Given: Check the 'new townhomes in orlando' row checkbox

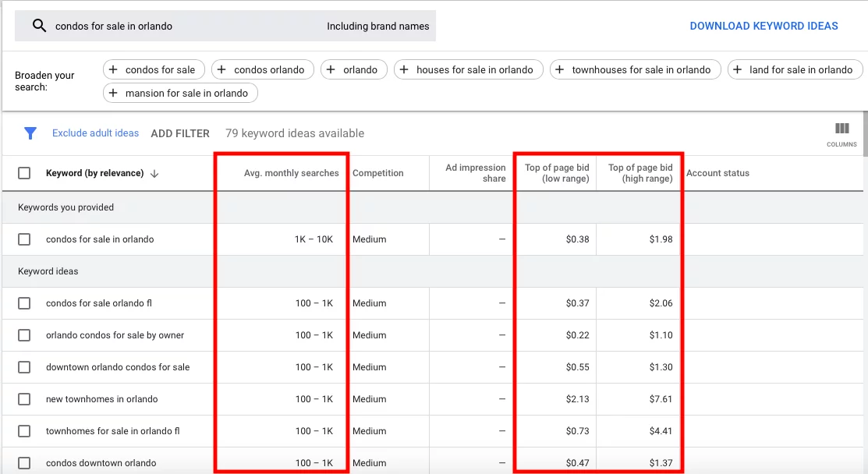Looking at the screenshot, I should point(23,399).
